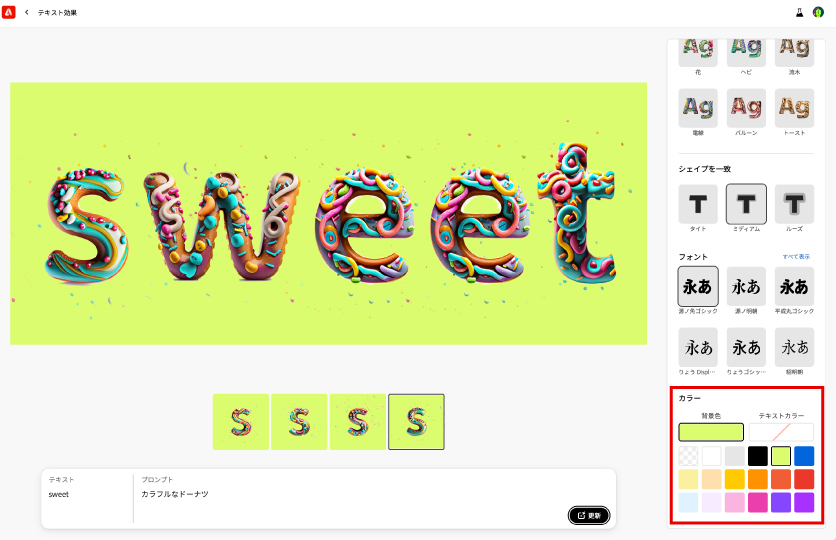Pick the blue color swatch
The width and height of the screenshot is (836, 540).
pos(804,456)
